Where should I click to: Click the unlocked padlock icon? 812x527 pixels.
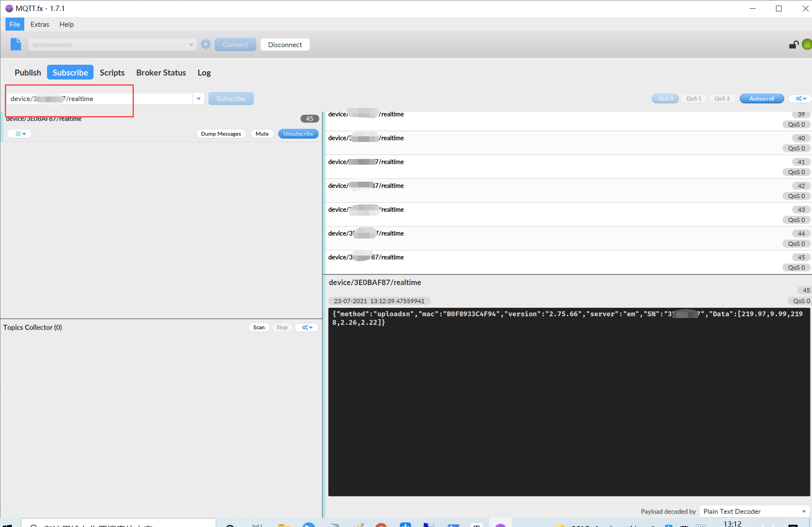tap(793, 45)
